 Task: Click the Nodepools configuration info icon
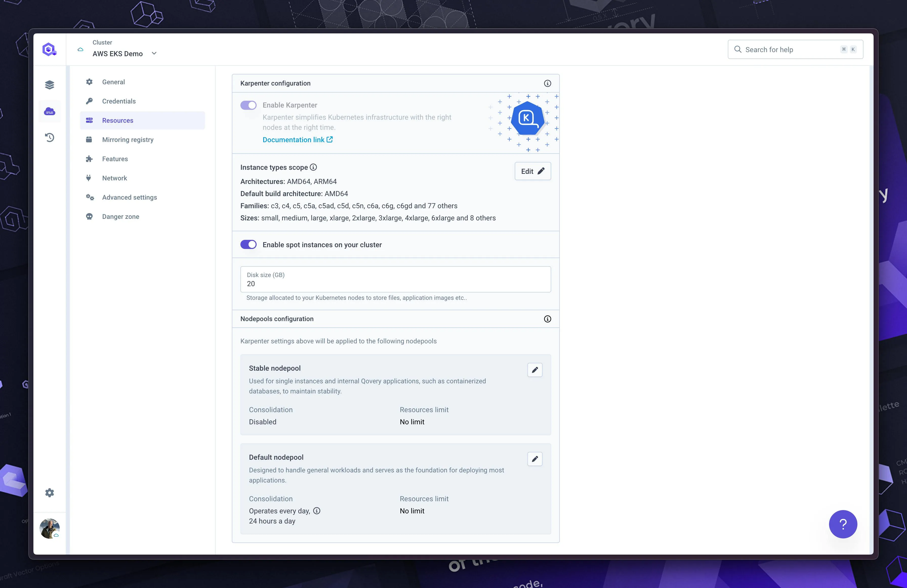click(x=547, y=319)
